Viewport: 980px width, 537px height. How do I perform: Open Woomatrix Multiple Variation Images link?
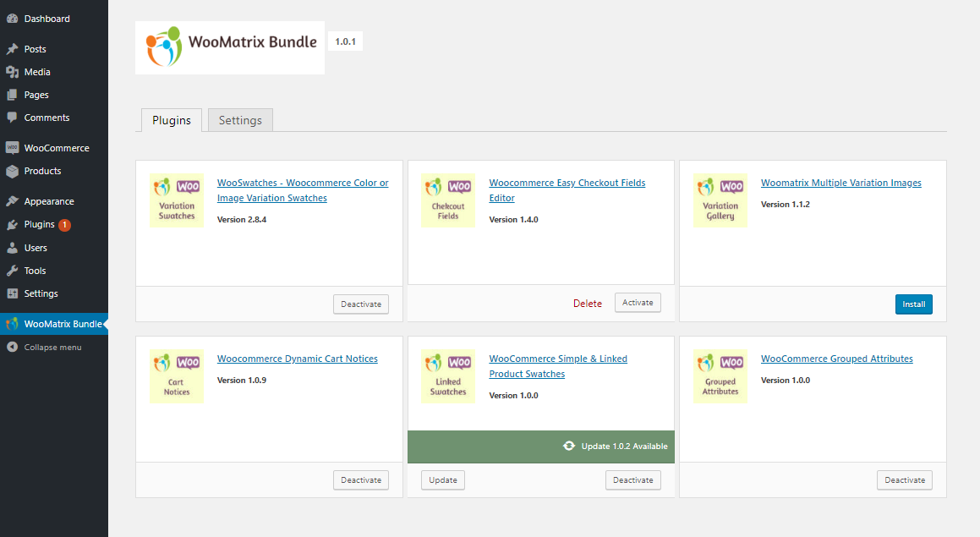pos(840,183)
